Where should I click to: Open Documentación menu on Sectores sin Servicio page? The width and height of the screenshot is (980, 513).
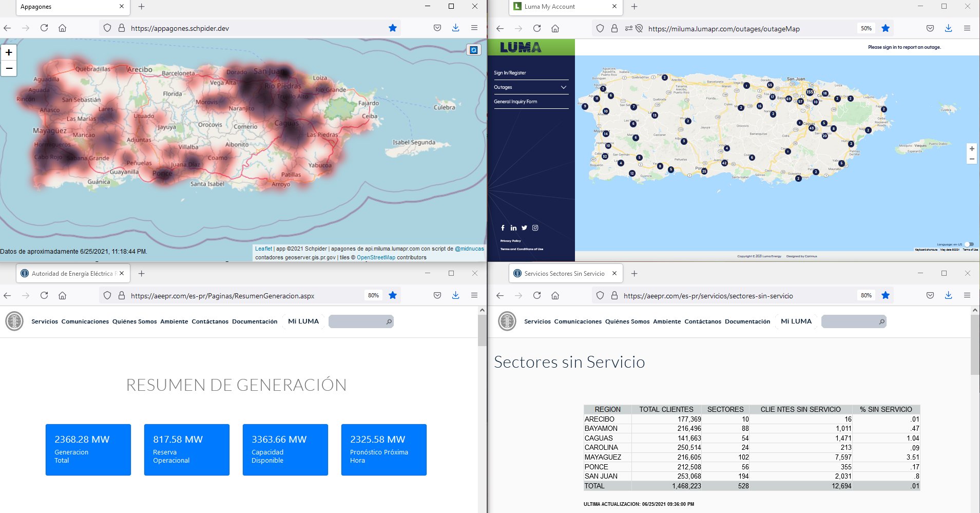click(747, 321)
